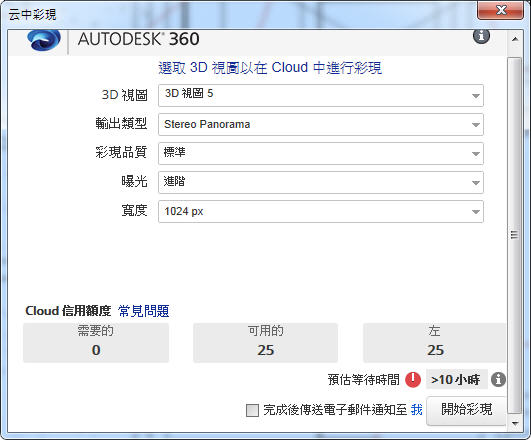Expand the 曝光 dropdown set to 進階

[321, 183]
